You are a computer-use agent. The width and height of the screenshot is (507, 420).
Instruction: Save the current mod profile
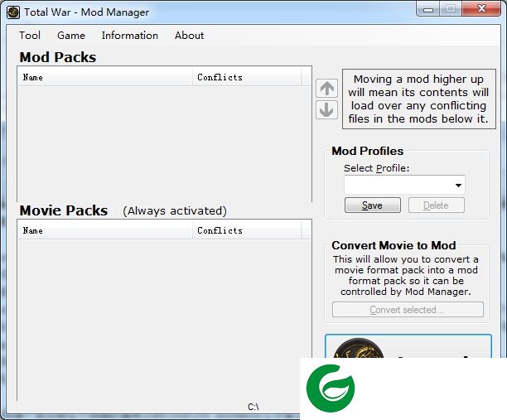(373, 205)
